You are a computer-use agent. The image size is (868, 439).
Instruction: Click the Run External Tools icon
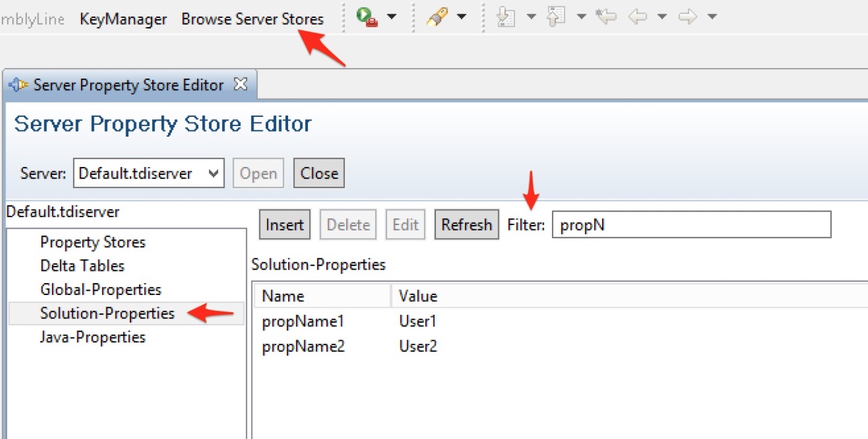pyautogui.click(x=367, y=17)
